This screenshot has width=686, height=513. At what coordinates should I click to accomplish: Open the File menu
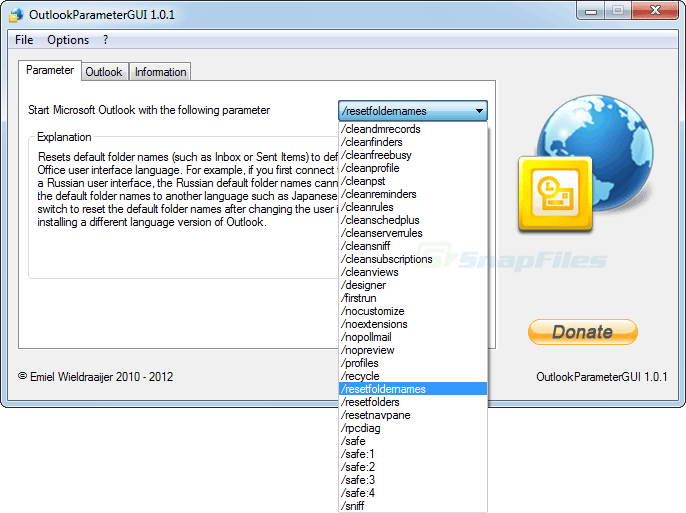[24, 40]
